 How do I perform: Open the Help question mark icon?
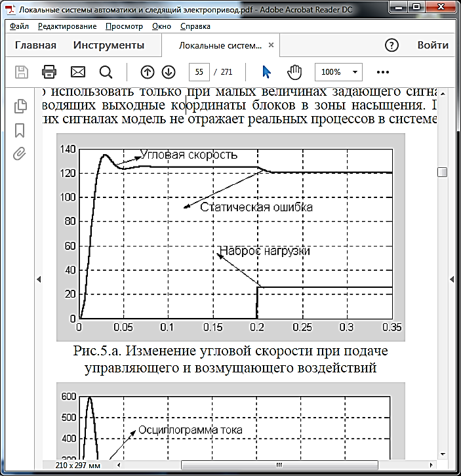point(391,45)
